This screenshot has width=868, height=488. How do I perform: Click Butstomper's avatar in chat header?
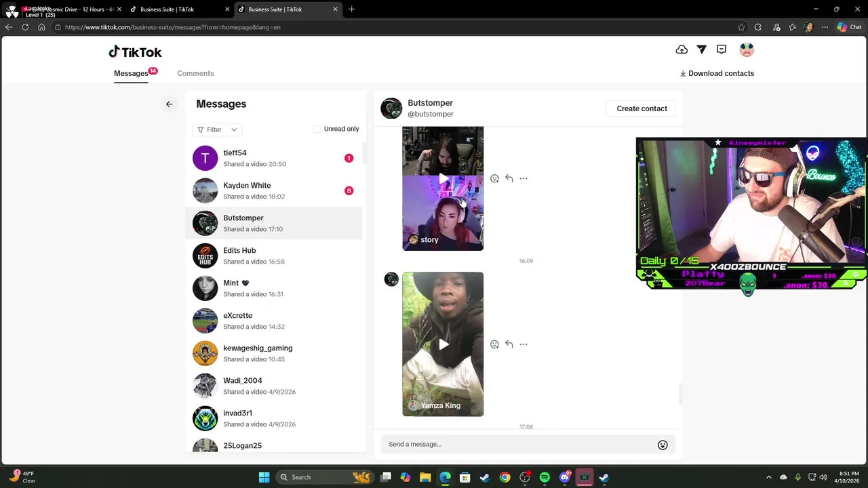391,108
